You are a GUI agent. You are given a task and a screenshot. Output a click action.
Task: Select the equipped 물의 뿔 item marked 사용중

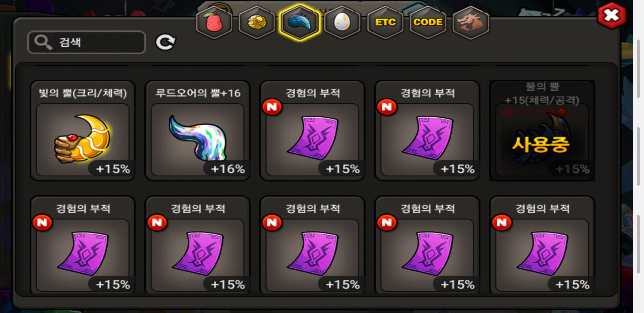click(542, 130)
